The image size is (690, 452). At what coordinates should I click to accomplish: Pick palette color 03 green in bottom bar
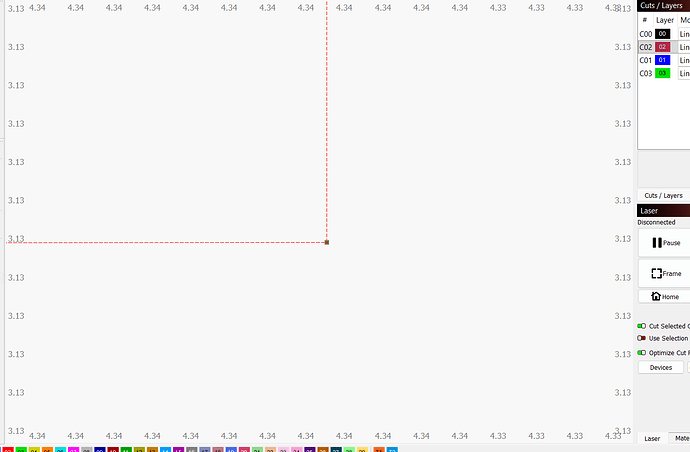click(x=21, y=450)
